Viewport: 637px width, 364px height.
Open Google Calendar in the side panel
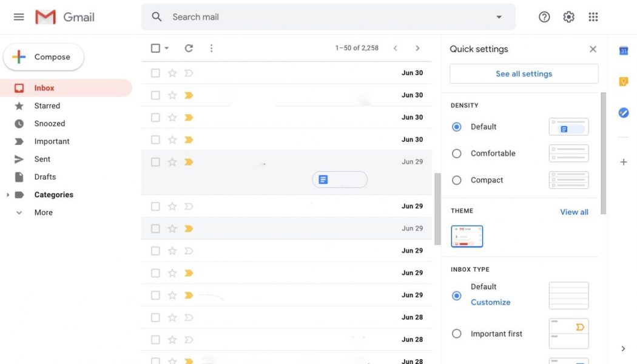[x=622, y=50]
